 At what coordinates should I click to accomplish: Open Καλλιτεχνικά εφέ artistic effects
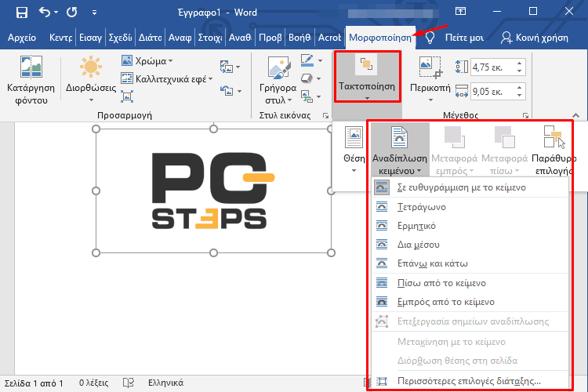tap(167, 78)
